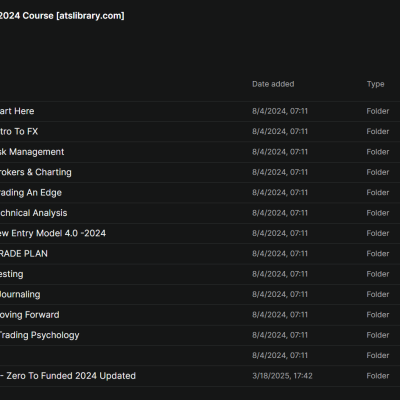Open 'Zero To Funded 2024 Updated' folder

point(200,376)
